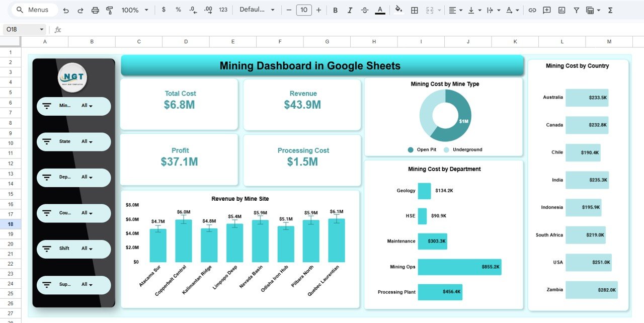Format selection as percent
This screenshot has width=644, height=323.
[177, 10]
